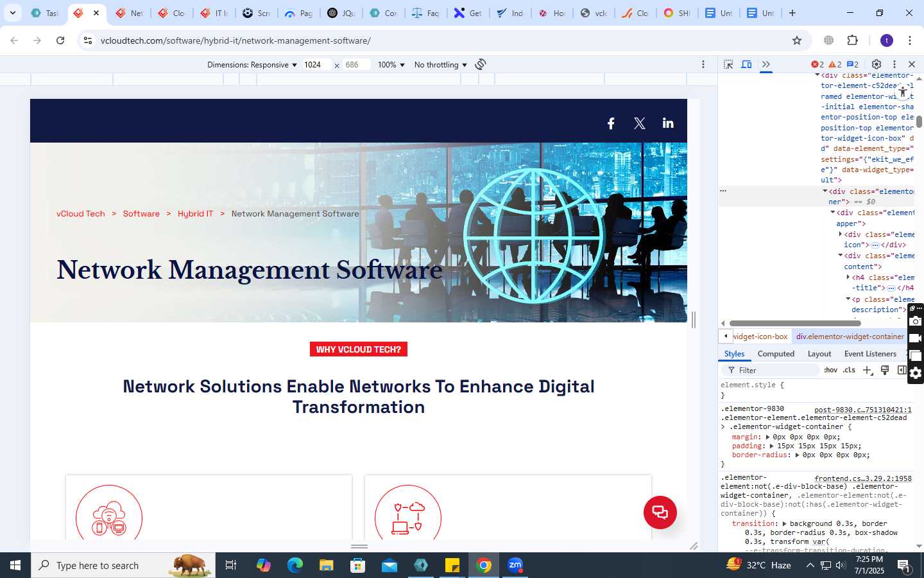The height and width of the screenshot is (578, 924).
Task: Follow the Hybrid IT breadcrumb link
Action: pos(195,214)
